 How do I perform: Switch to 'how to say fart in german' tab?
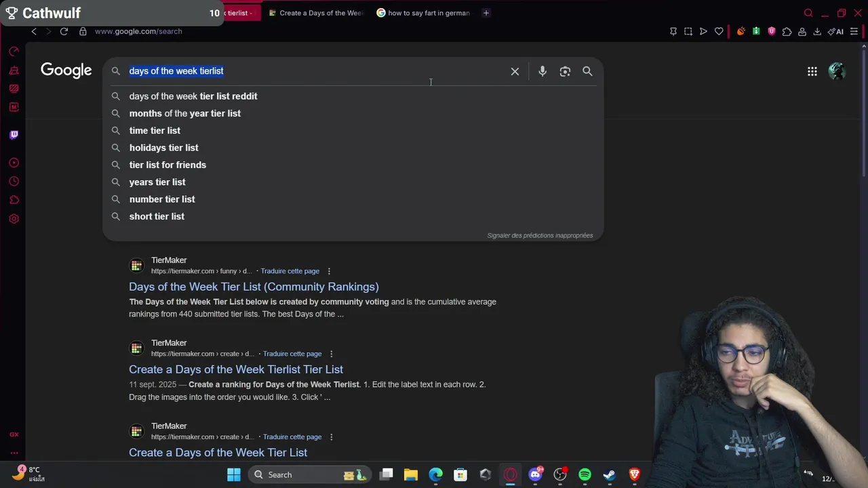pos(424,13)
